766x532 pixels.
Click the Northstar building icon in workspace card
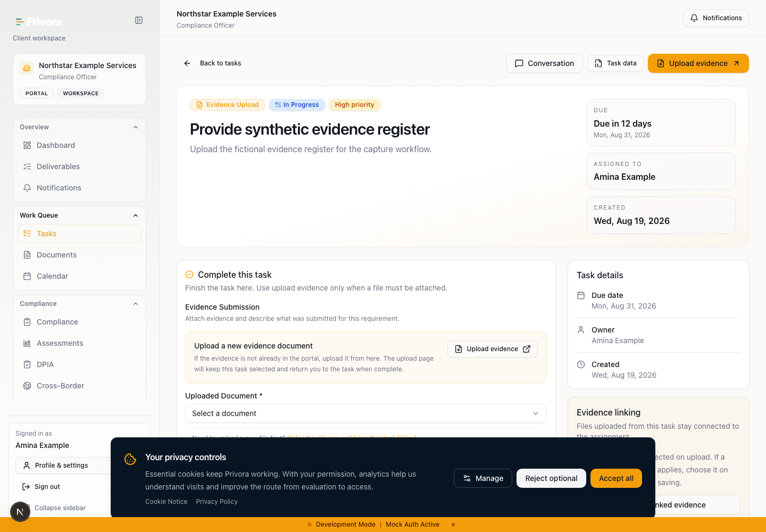click(27, 68)
